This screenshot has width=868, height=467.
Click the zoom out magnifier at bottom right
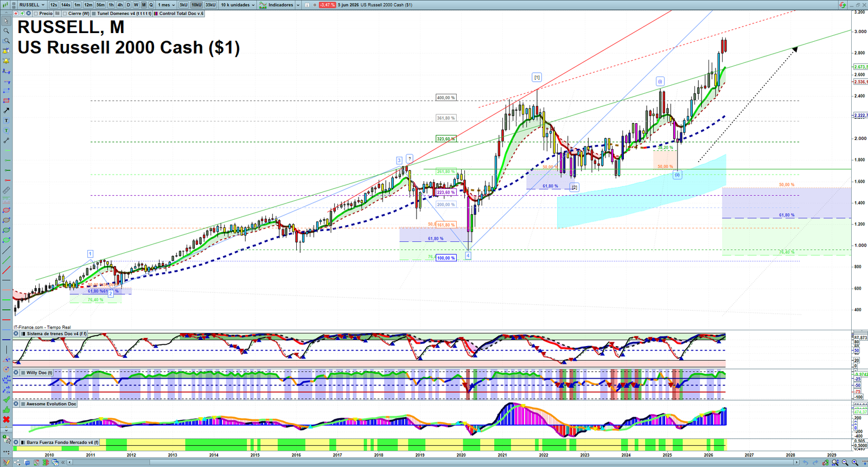(x=845, y=462)
